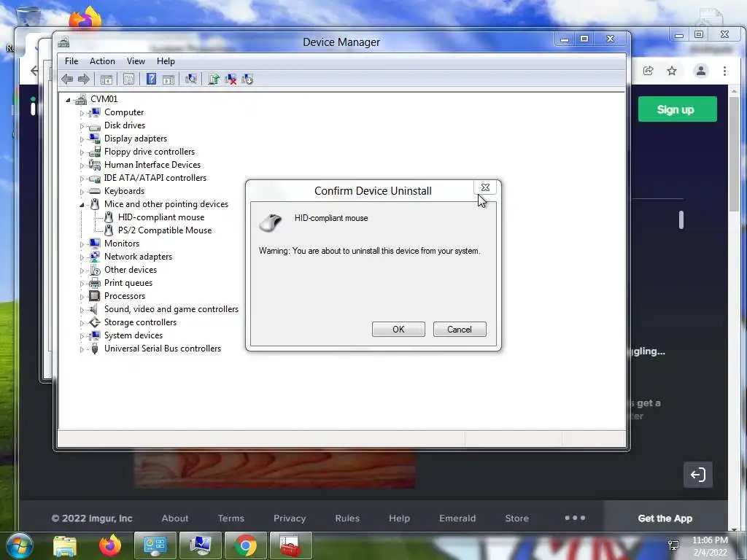
Task: Click OK to confirm device uninstall
Action: pos(398,329)
